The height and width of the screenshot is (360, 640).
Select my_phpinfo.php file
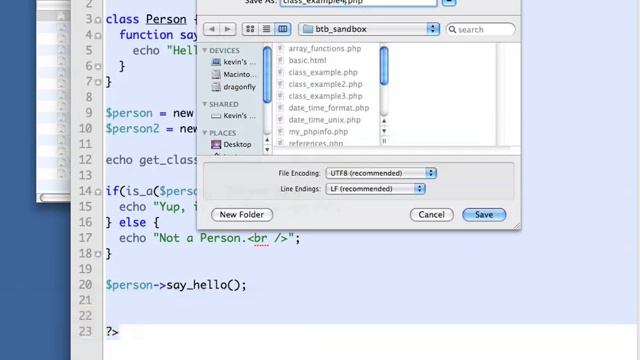318,131
